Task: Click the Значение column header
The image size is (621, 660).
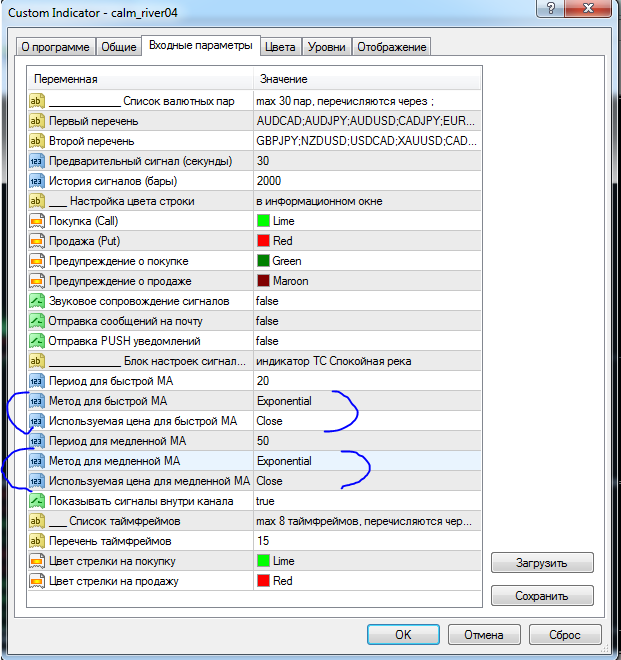Action: tap(367, 79)
